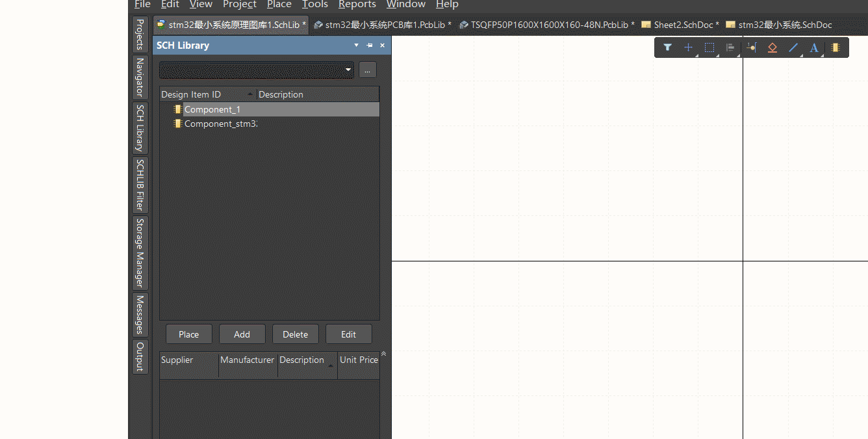Open the Window menu
The image size is (868, 439).
pos(406,5)
